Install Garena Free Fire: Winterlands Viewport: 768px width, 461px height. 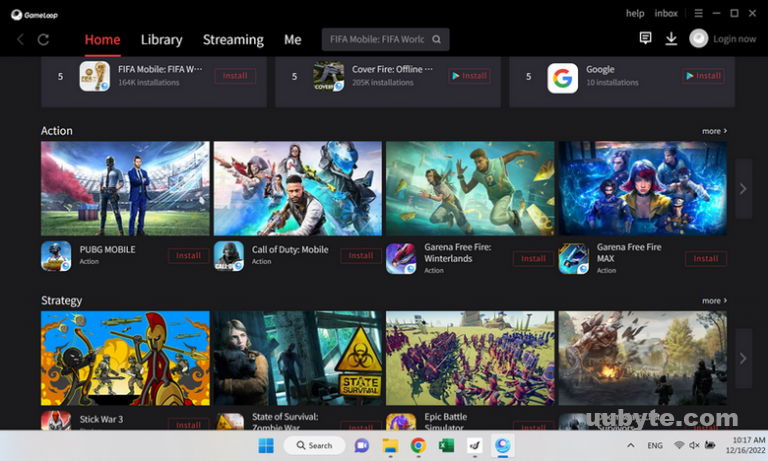click(x=533, y=259)
